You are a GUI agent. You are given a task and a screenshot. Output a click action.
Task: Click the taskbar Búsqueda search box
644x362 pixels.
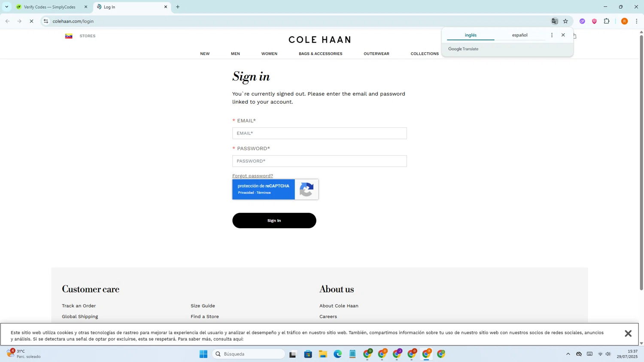249,354
